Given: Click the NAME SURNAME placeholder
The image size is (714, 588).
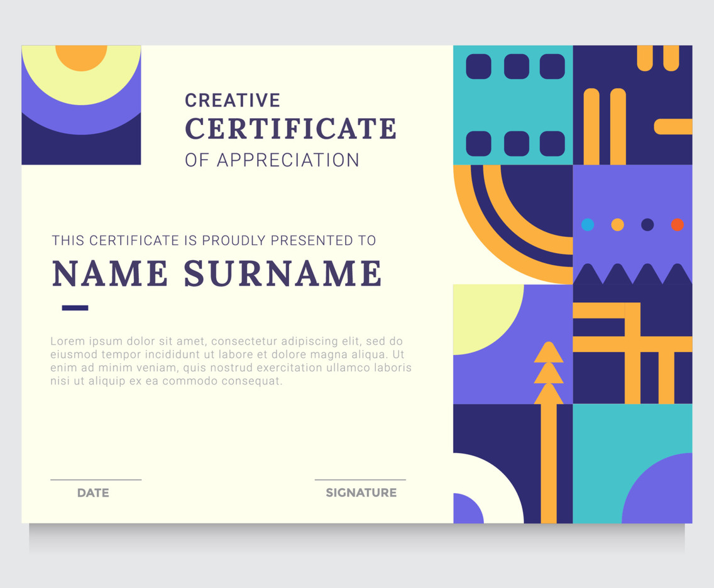Looking at the screenshot, I should pyautogui.click(x=217, y=273).
